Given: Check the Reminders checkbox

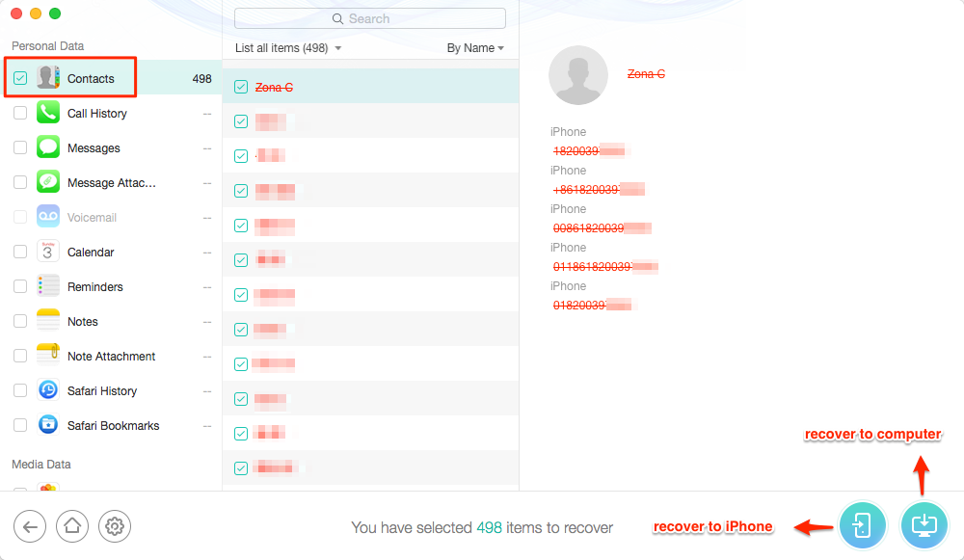Looking at the screenshot, I should click(x=20, y=286).
